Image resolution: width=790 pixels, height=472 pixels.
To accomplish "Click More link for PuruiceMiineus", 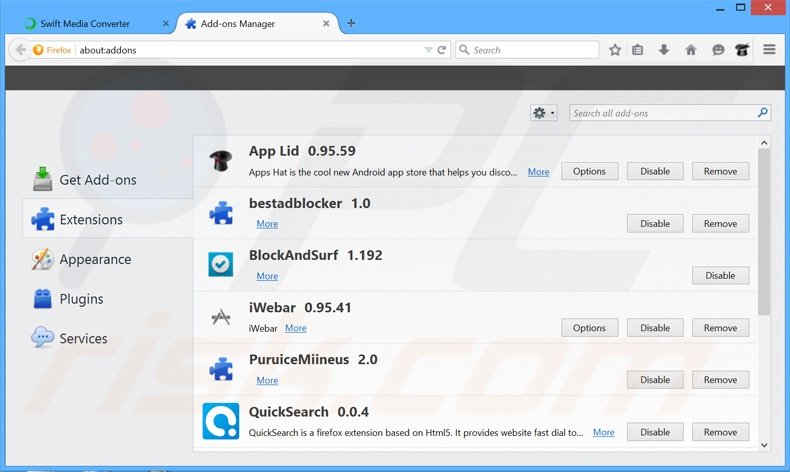I will pos(267,380).
